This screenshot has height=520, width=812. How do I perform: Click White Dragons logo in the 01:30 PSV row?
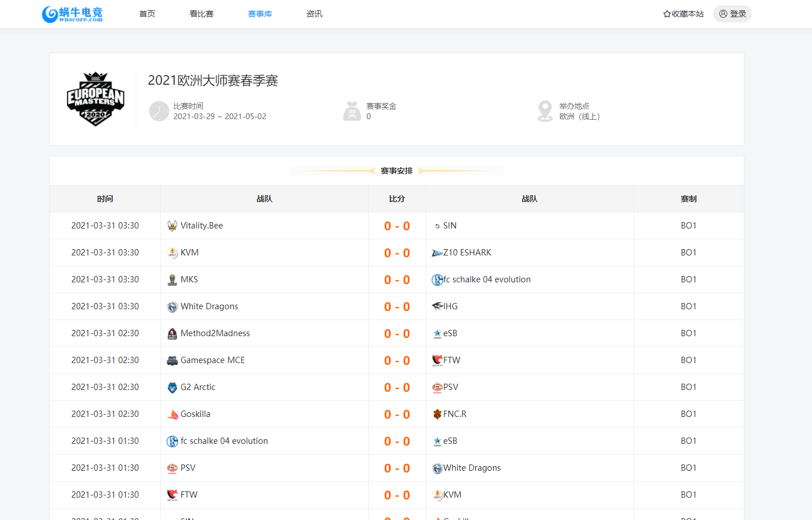point(437,468)
